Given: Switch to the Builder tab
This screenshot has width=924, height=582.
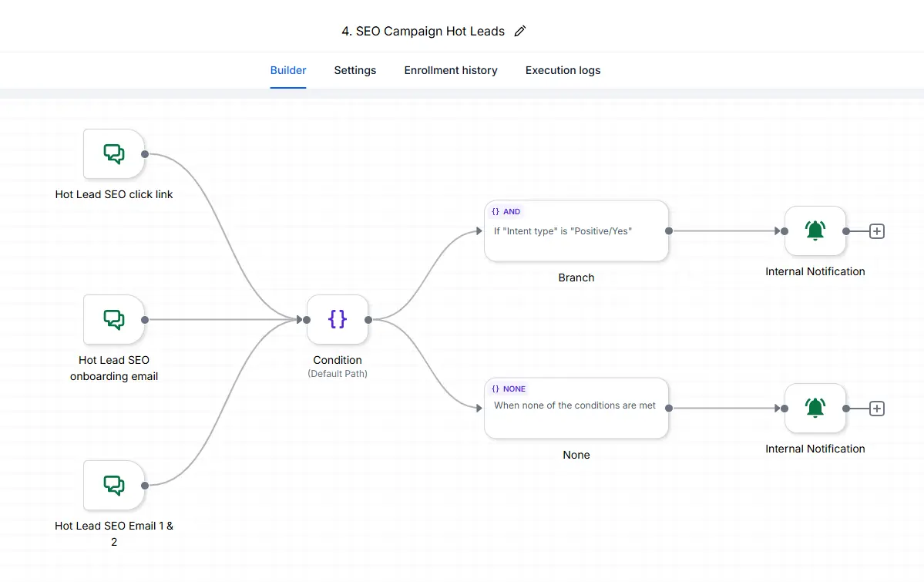Looking at the screenshot, I should pos(288,70).
